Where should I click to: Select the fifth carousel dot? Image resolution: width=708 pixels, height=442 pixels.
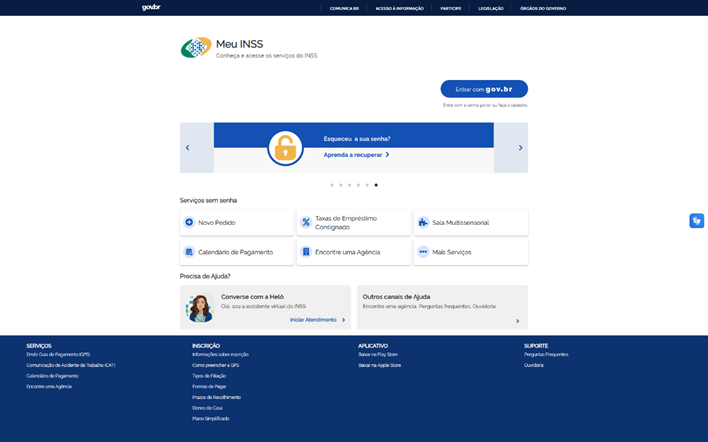pos(367,185)
